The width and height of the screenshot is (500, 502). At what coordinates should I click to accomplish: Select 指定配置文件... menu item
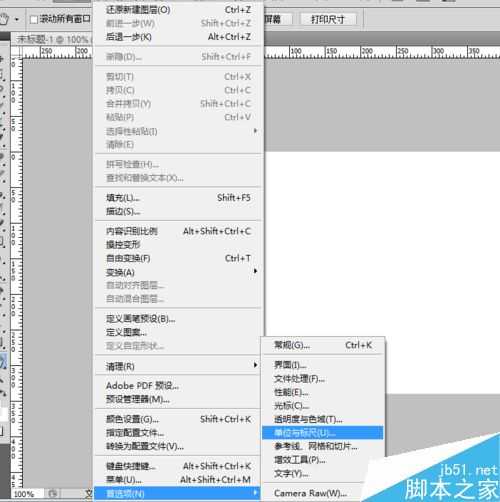coord(178,433)
